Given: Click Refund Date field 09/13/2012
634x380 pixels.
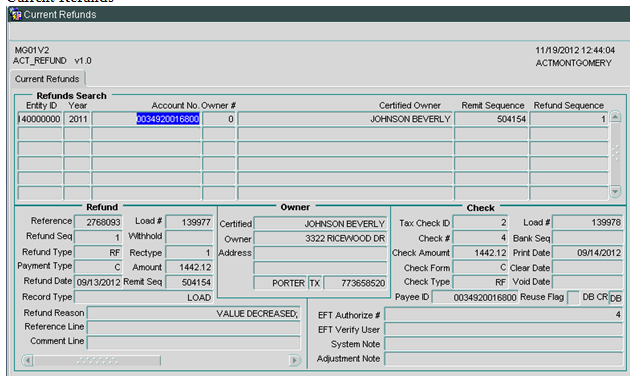Looking at the screenshot, I should [x=98, y=282].
